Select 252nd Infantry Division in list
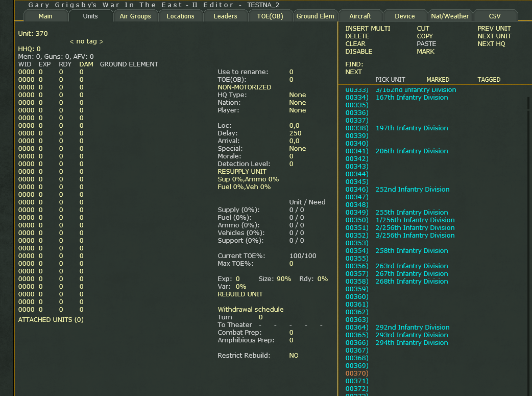Screen dimensions: 532x396 pos(412,190)
